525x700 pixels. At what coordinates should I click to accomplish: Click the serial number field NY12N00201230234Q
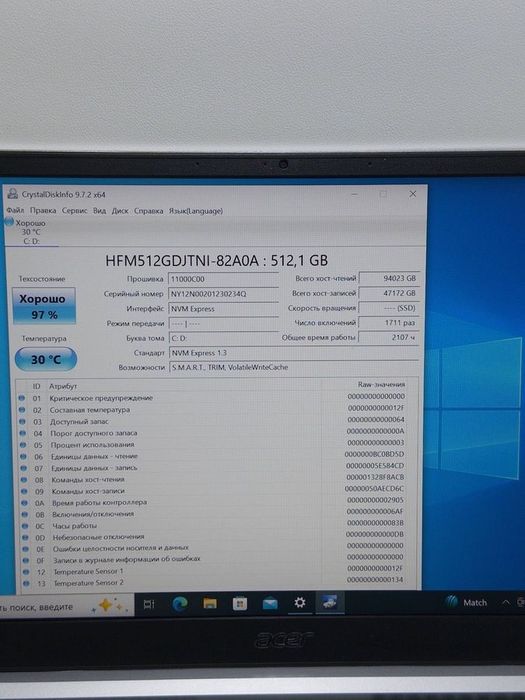coord(223,294)
